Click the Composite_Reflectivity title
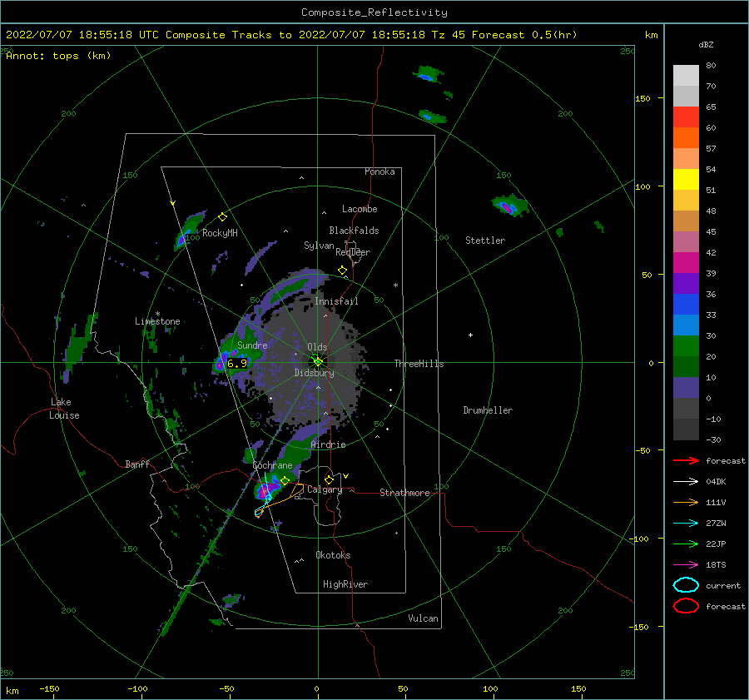Image resolution: width=749 pixels, height=700 pixels. [x=374, y=12]
